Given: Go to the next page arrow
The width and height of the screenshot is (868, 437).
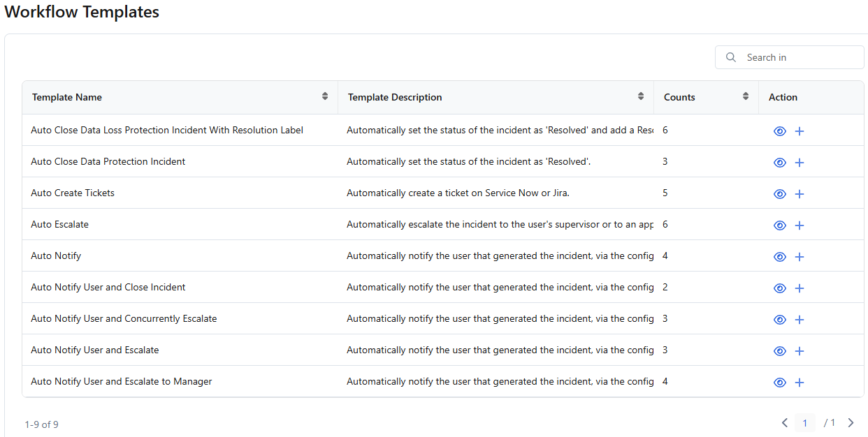Looking at the screenshot, I should tap(851, 422).
